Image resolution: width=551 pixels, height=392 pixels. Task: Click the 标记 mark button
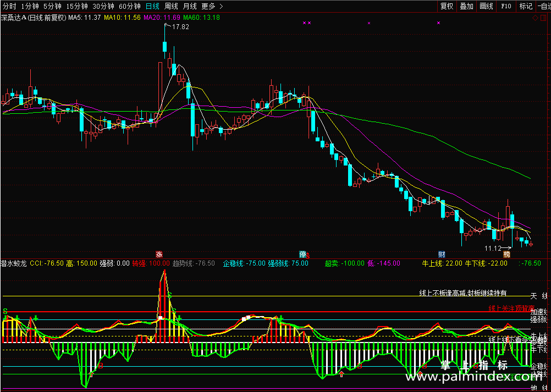click(x=526, y=6)
